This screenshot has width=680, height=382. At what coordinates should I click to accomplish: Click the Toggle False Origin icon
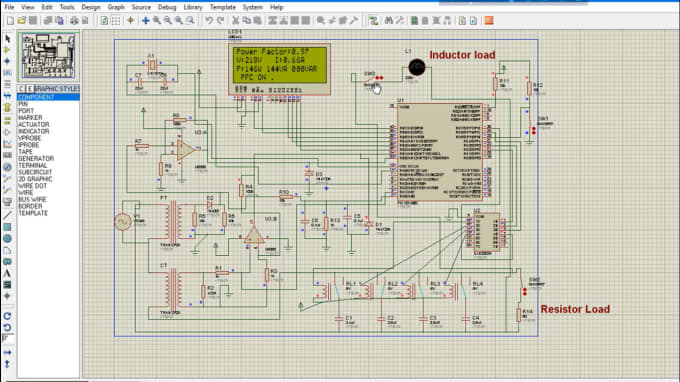(x=131, y=20)
